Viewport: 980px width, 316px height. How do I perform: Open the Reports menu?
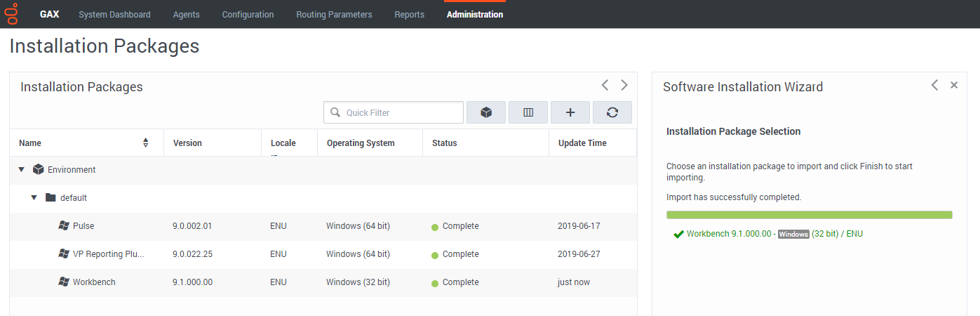click(409, 14)
